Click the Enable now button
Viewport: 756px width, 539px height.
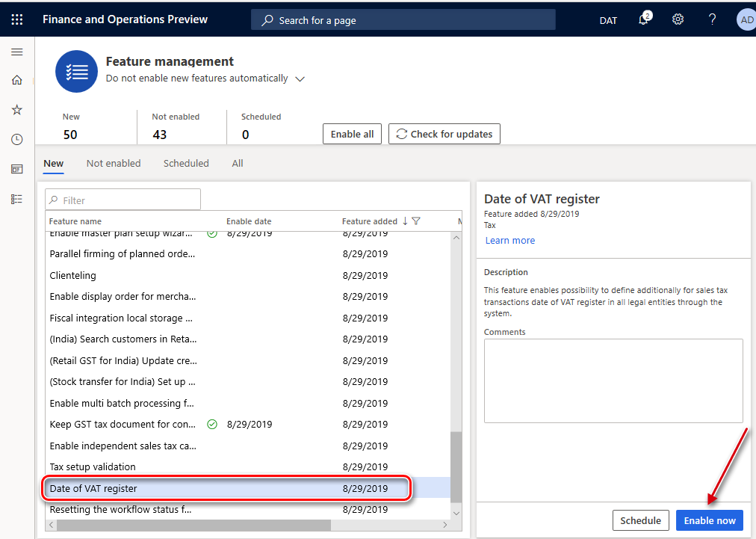(x=710, y=520)
